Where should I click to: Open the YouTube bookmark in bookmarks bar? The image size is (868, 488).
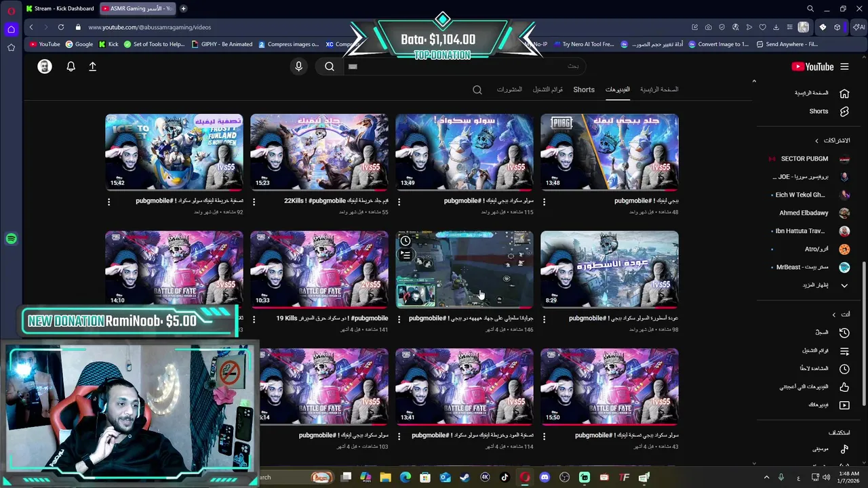45,44
